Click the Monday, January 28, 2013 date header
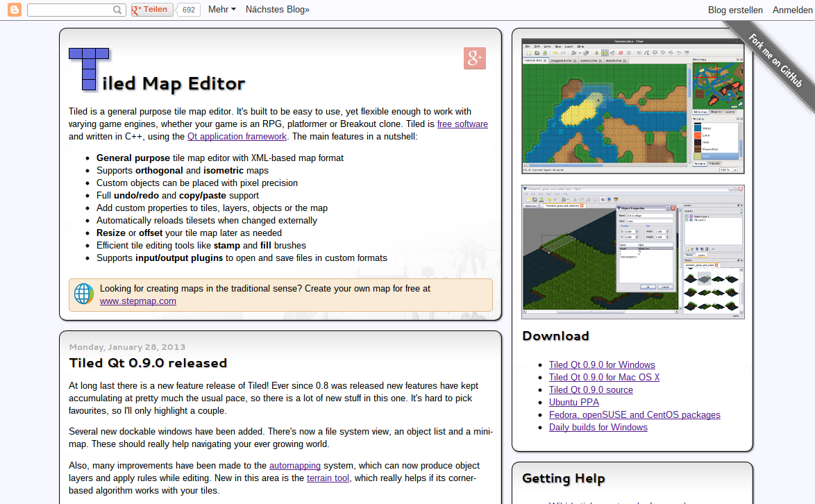 click(x=127, y=347)
